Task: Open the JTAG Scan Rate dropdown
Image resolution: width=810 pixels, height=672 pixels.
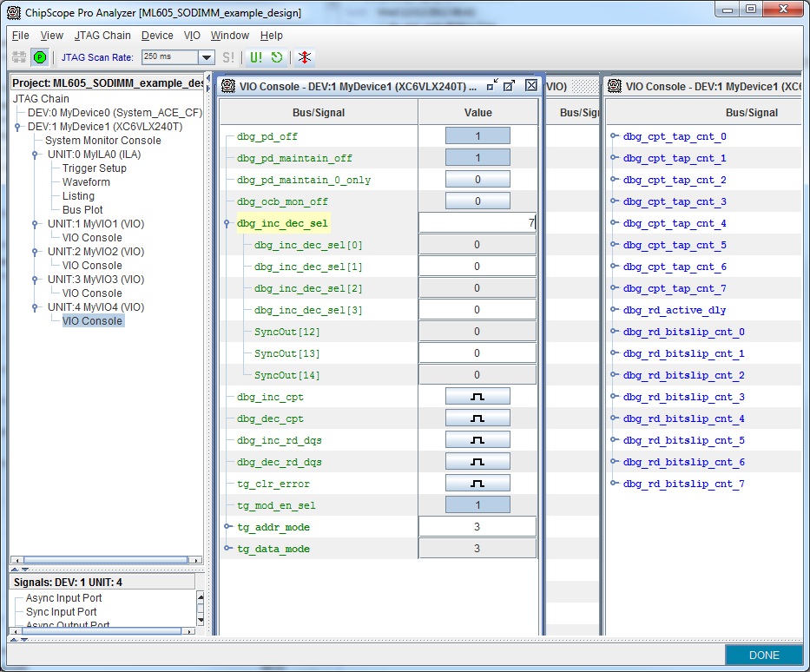Action: tap(207, 57)
